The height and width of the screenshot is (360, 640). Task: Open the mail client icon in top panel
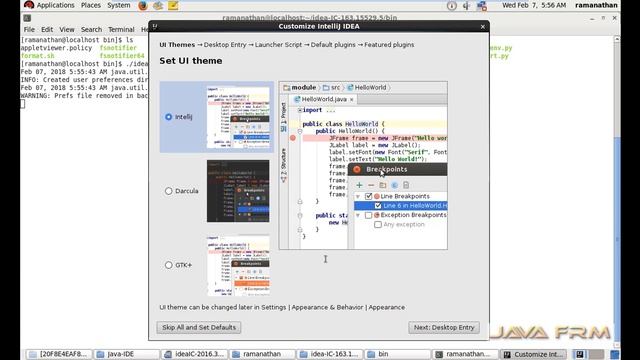[158, 5]
